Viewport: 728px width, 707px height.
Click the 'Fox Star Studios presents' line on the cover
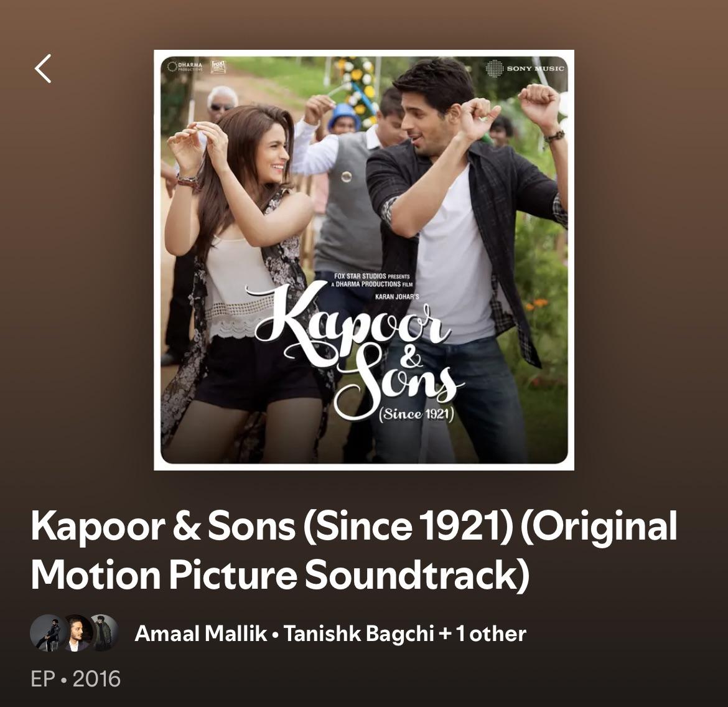[372, 276]
